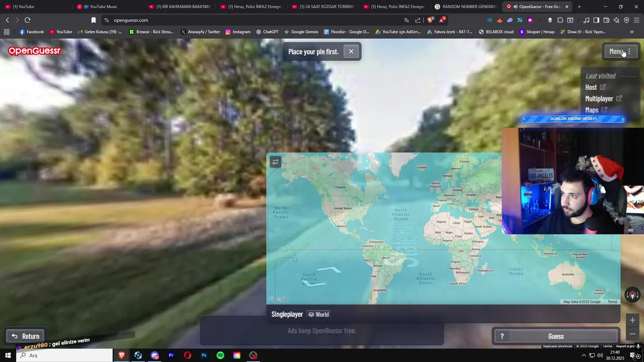This screenshot has height=362, width=644.
Task: Place a pin on Brazil on the map
Action: coord(387,258)
